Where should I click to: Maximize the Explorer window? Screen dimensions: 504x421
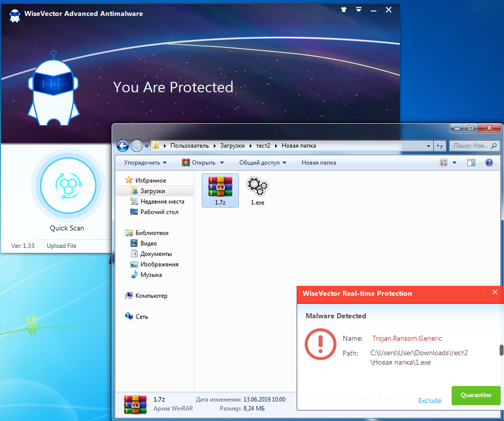(470, 128)
